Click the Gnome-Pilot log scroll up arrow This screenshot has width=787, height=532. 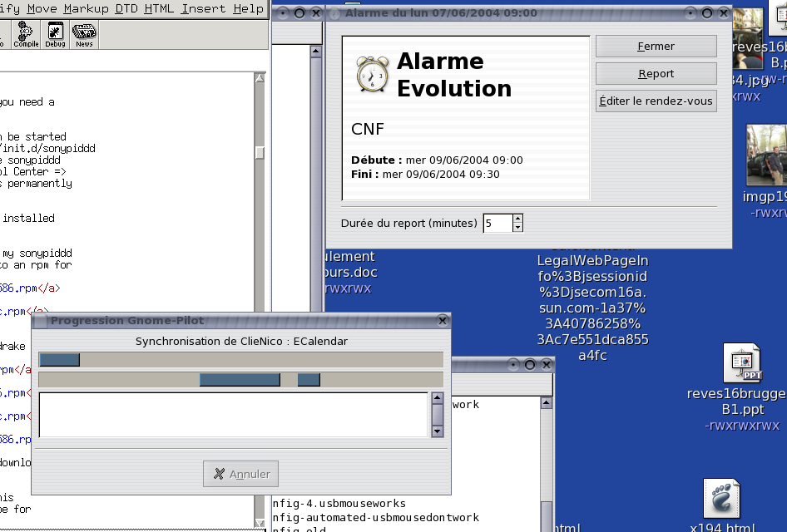click(437, 398)
